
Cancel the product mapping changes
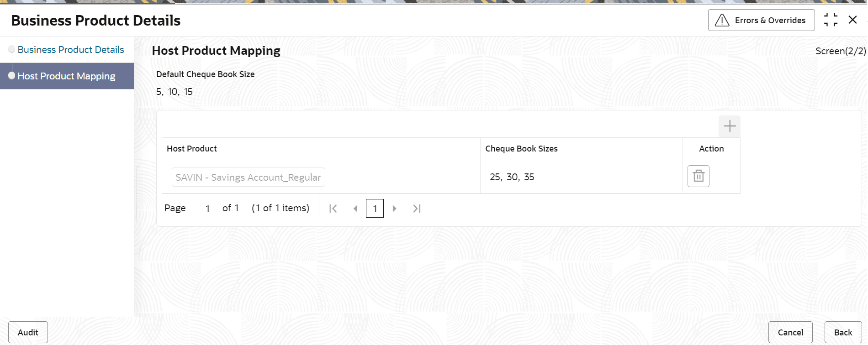(790, 333)
